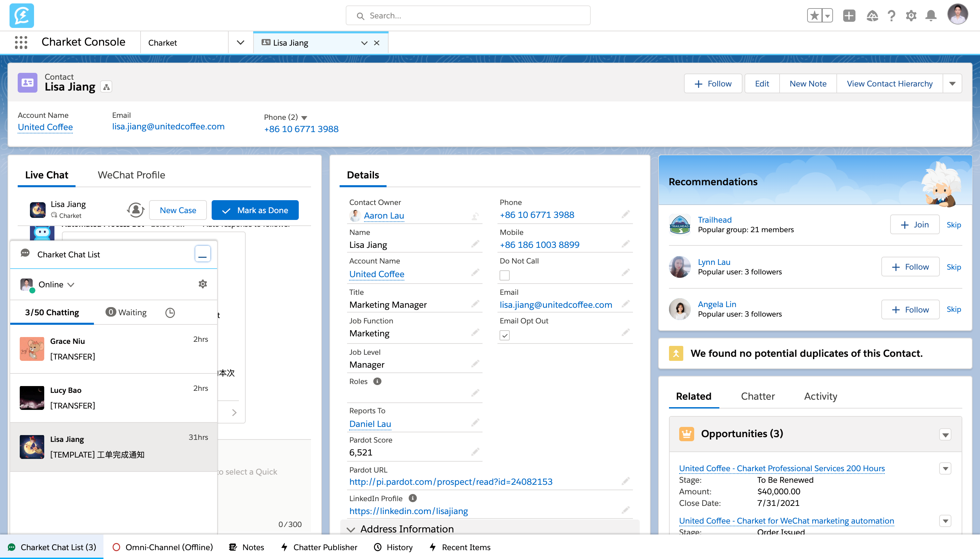The width and height of the screenshot is (980, 559).
Task: Open the Aaron Lau contact owner link
Action: (x=384, y=216)
